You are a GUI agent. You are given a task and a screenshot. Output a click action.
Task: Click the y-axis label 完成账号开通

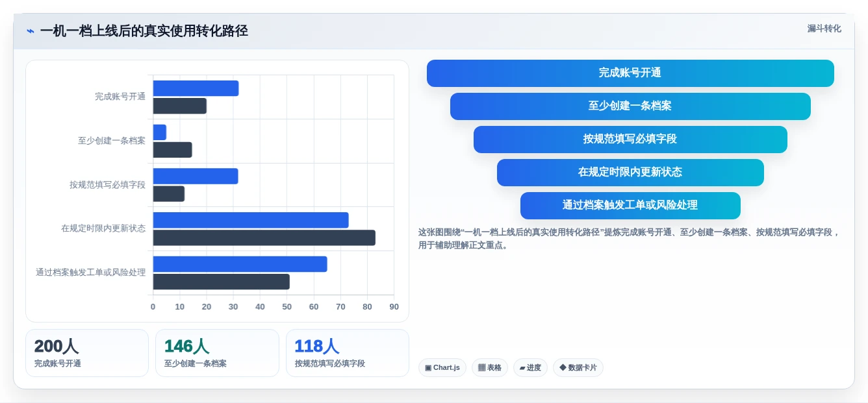click(x=120, y=97)
